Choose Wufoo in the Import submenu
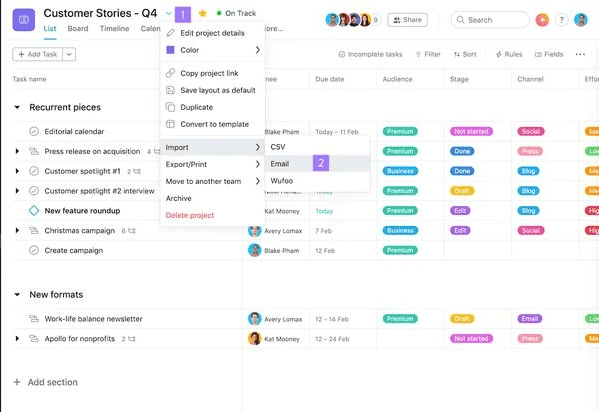This screenshot has height=412, width=599. click(x=317, y=181)
